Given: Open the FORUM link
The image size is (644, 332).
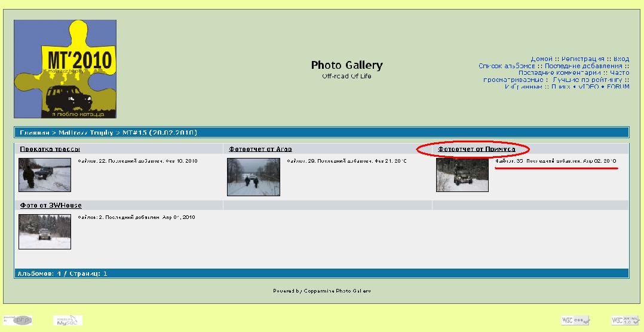Looking at the screenshot, I should (618, 87).
